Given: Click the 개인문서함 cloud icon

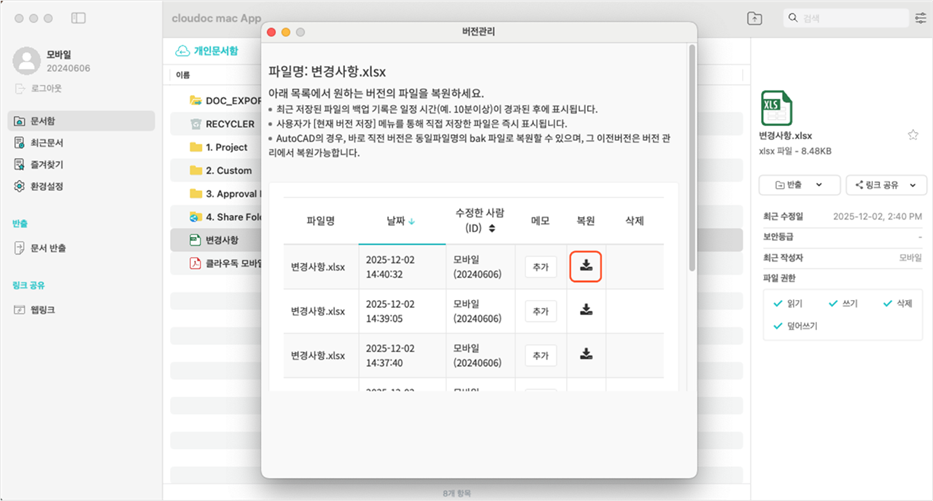Looking at the screenshot, I should (182, 51).
